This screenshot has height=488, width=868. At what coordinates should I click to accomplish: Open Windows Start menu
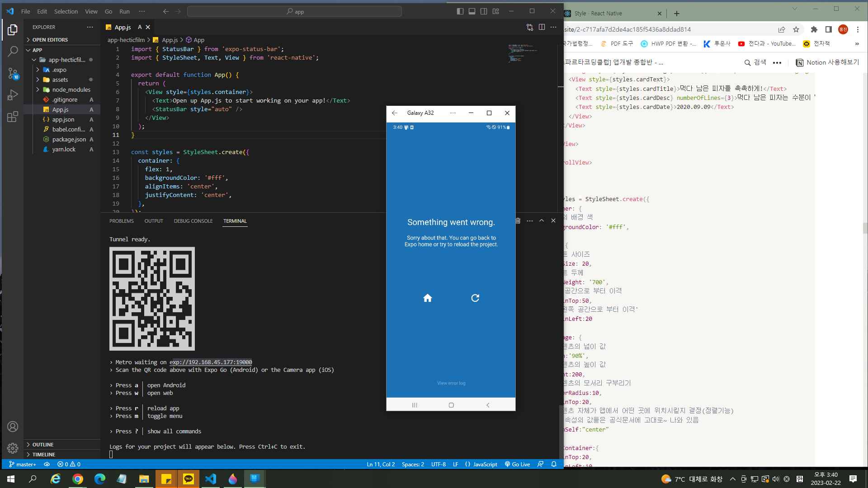pos(11,479)
